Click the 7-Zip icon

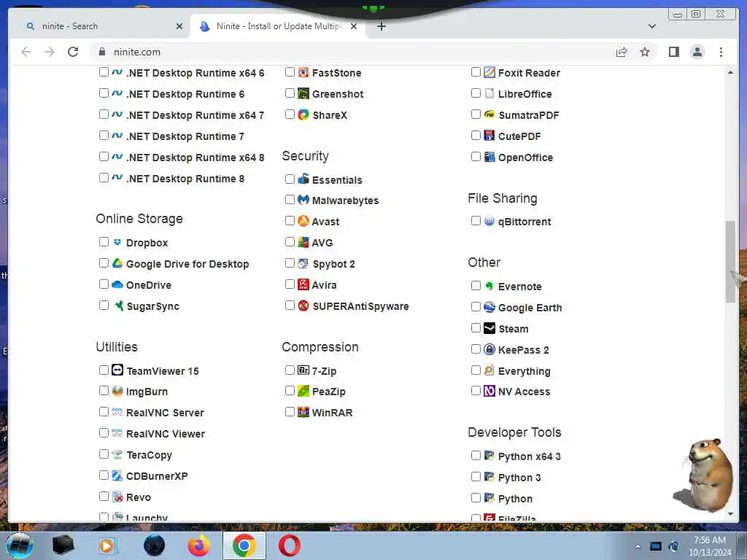click(x=303, y=370)
